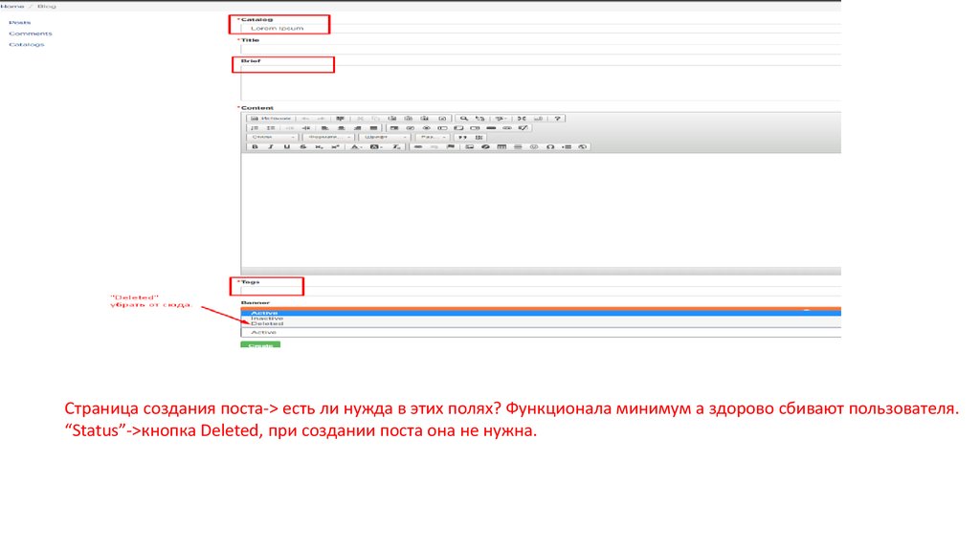The width and height of the screenshot is (980, 549).
Task: Select the Deleted status option
Action: pos(541,323)
